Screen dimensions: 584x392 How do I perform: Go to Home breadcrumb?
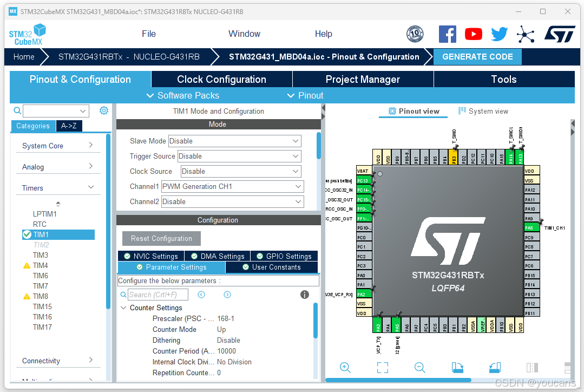click(x=24, y=57)
